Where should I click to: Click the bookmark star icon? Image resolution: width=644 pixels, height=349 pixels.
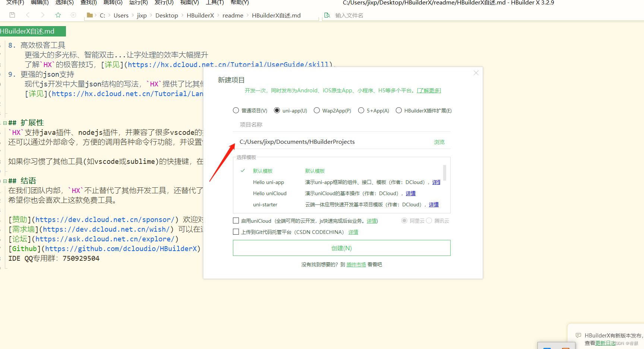(x=58, y=15)
